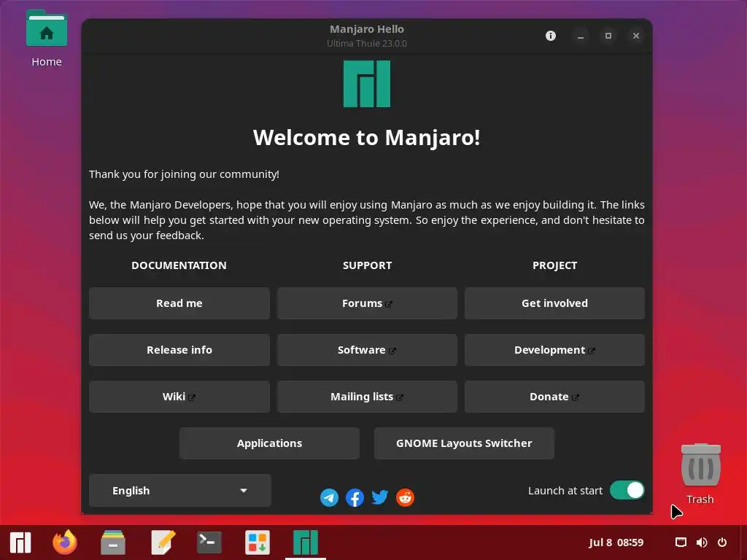Open the Development link

click(554, 350)
